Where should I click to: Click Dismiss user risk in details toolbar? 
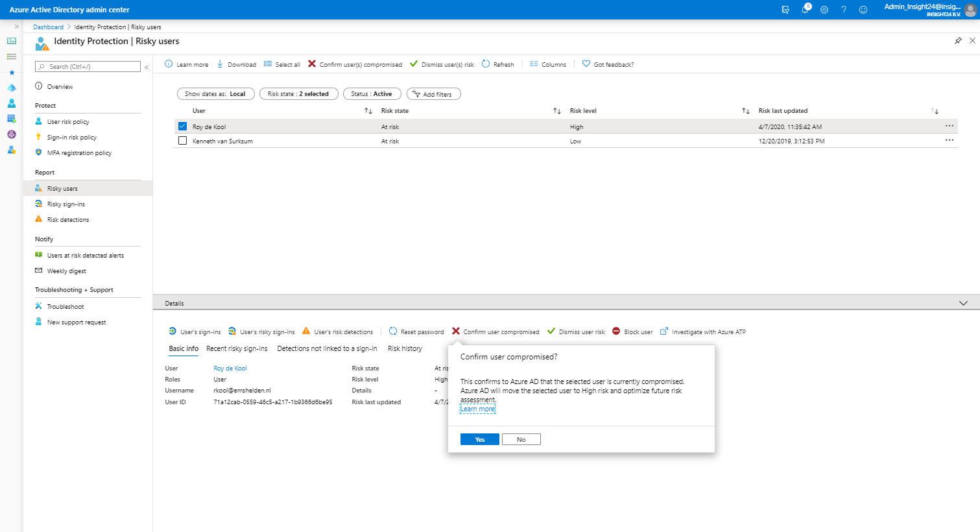coord(576,332)
